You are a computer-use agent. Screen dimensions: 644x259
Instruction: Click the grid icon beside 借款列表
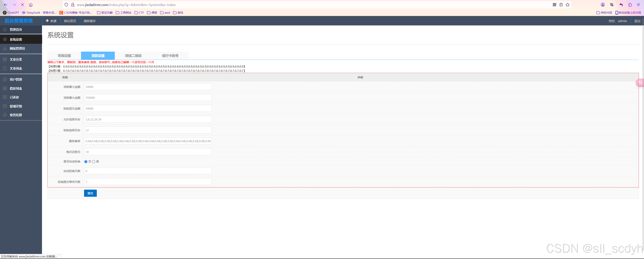pyautogui.click(x=5, y=88)
